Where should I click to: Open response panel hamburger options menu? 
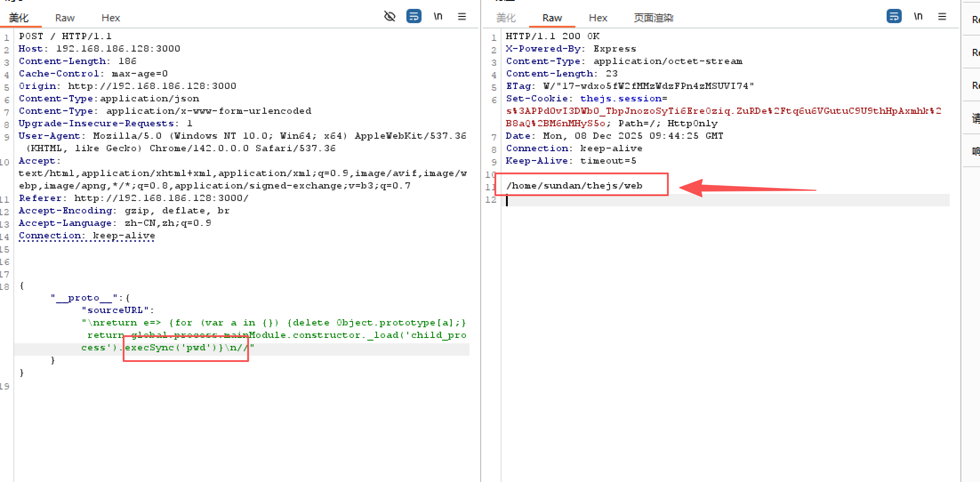(942, 16)
